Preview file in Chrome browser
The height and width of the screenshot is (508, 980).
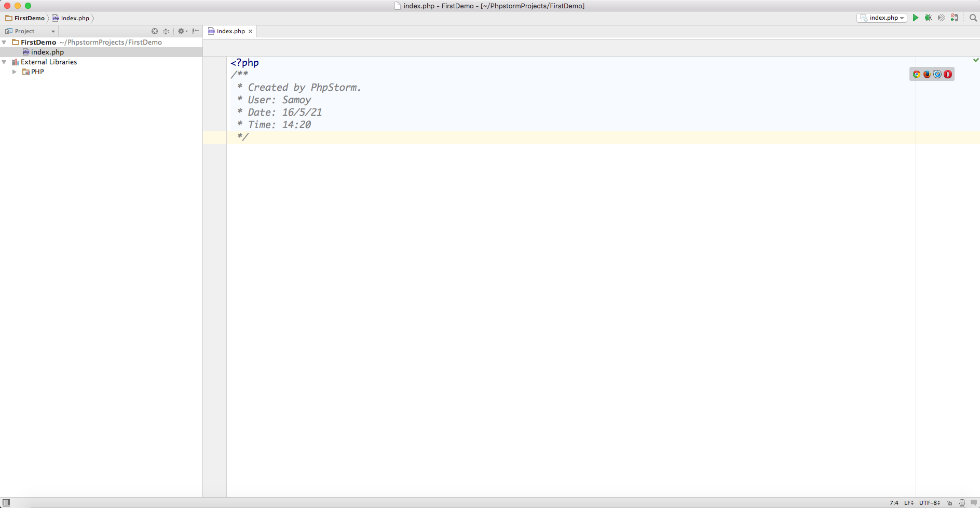(x=917, y=74)
